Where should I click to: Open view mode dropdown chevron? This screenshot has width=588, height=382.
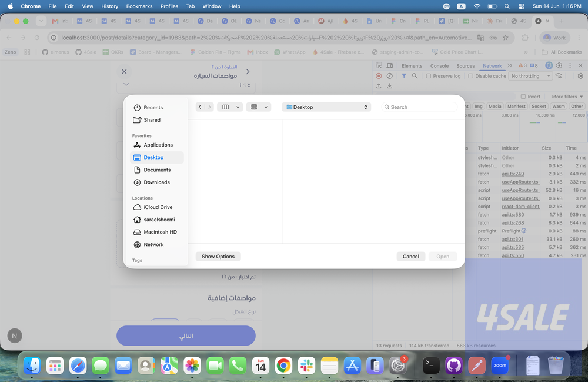coord(238,107)
